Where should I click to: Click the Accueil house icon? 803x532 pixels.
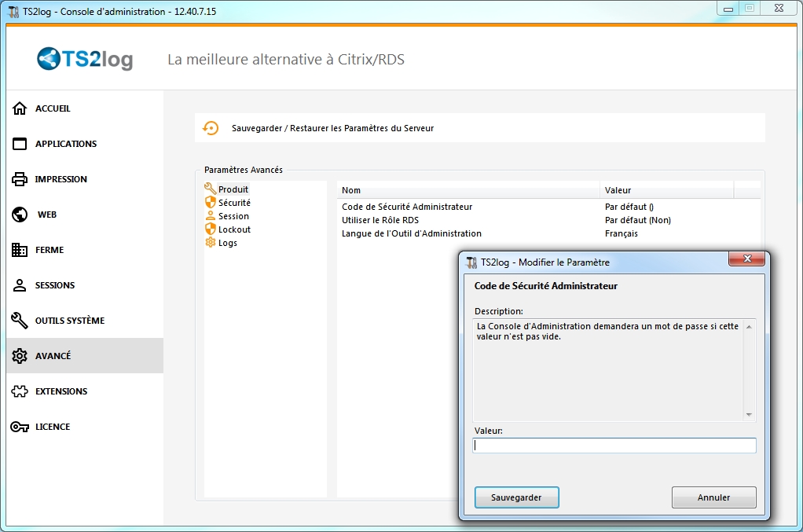click(20, 108)
